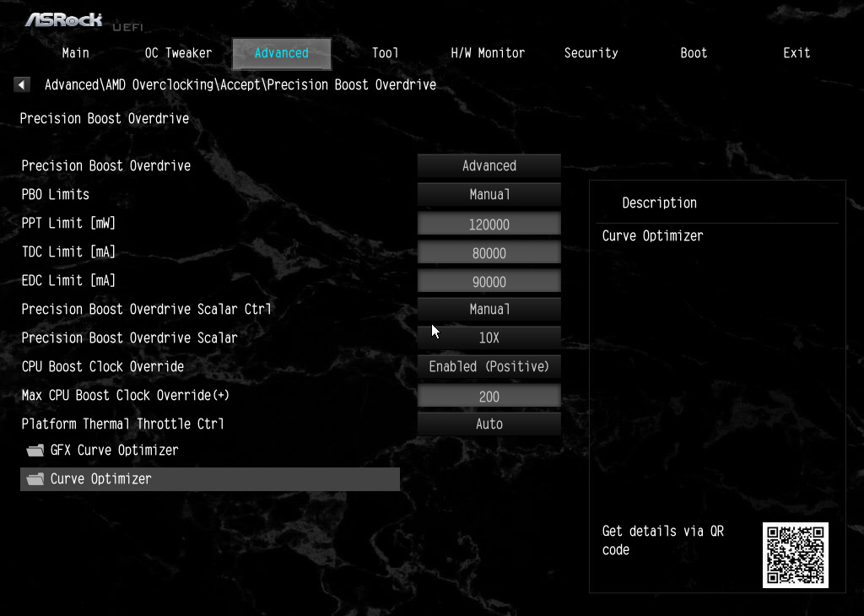Image resolution: width=864 pixels, height=616 pixels.
Task: Click the QR code image
Action: pos(795,554)
